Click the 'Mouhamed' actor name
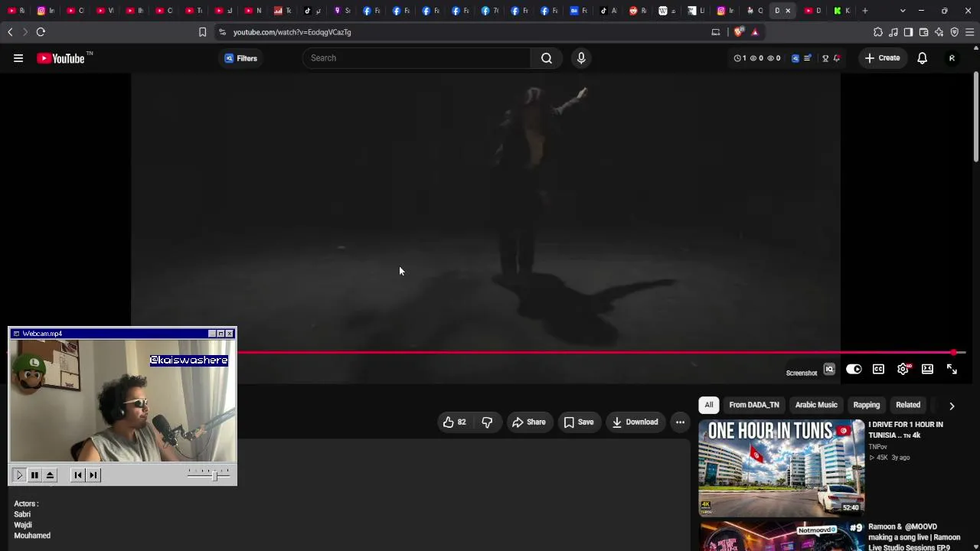Screen dimensions: 980x551 pos(32,536)
